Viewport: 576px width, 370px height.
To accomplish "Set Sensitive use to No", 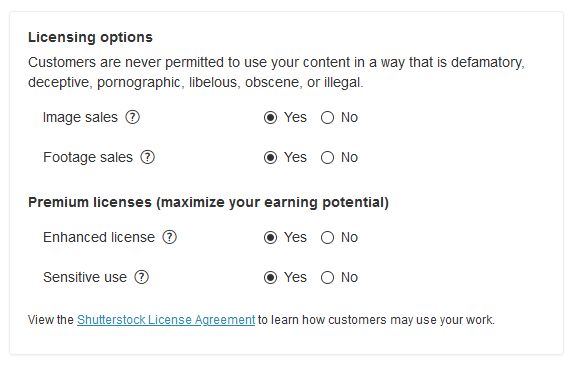I will pyautogui.click(x=327, y=278).
